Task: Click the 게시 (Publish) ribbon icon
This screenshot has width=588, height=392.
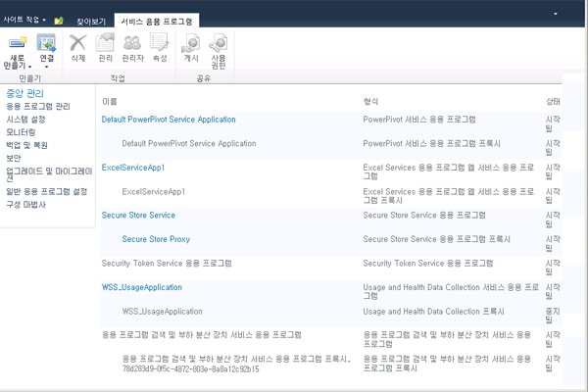Action: (191, 43)
